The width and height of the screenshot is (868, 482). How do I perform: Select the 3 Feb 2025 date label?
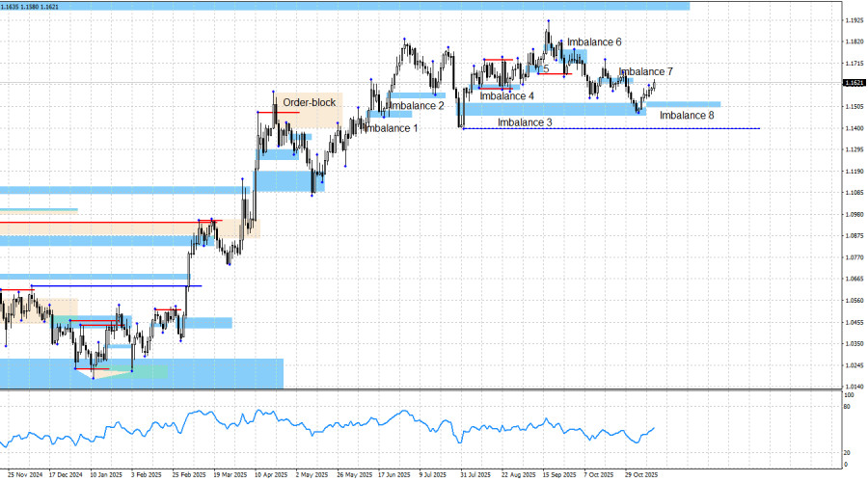coord(147,475)
